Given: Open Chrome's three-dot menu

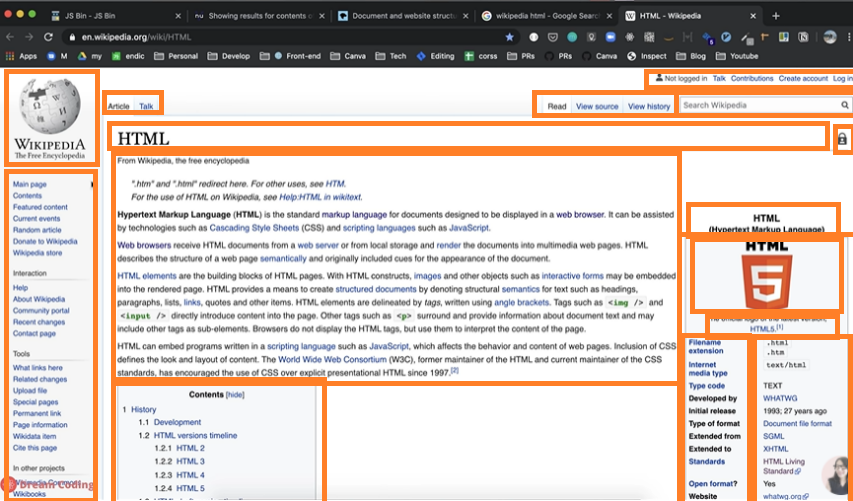Looking at the screenshot, I should click(x=849, y=37).
